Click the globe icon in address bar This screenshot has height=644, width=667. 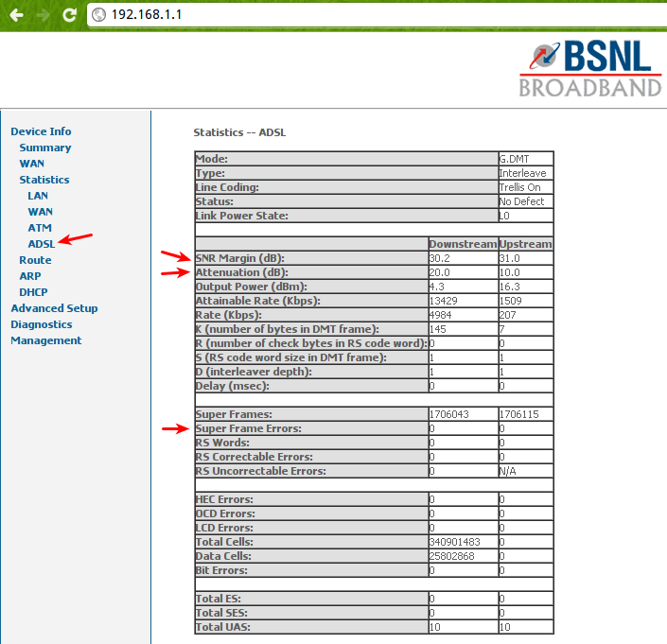tap(98, 16)
